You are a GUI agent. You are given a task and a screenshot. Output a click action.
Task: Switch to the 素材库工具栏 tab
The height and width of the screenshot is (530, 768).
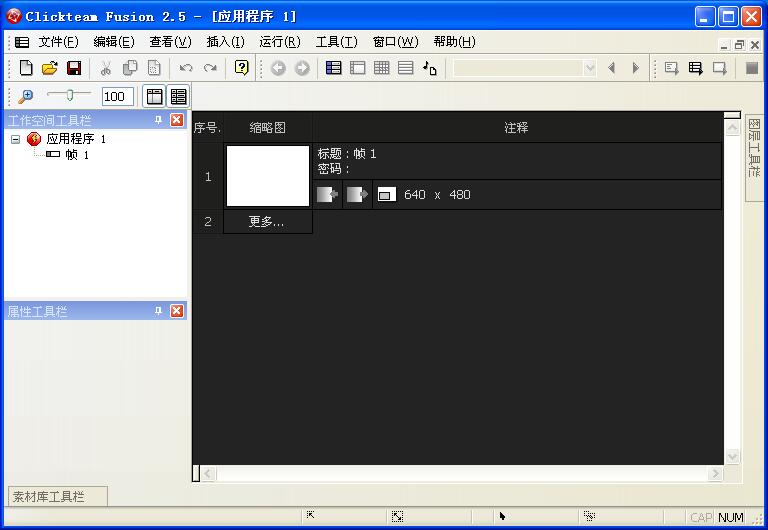pyautogui.click(x=58, y=497)
